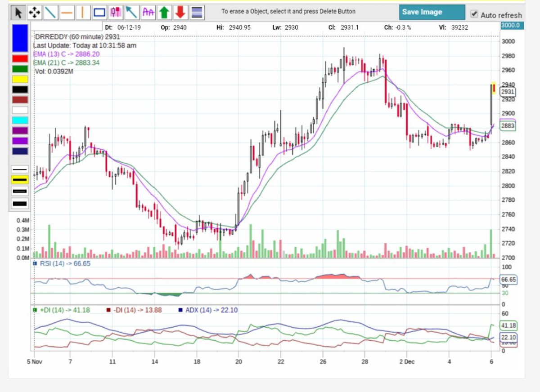The width and height of the screenshot is (540, 392).
Task: Choose the yellow-highlighted line width option
Action: tap(20, 180)
